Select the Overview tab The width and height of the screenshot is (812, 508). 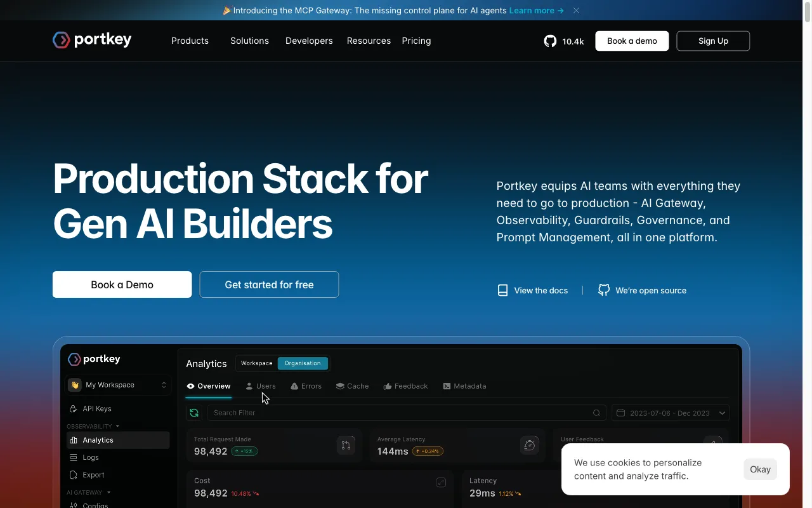pyautogui.click(x=209, y=386)
